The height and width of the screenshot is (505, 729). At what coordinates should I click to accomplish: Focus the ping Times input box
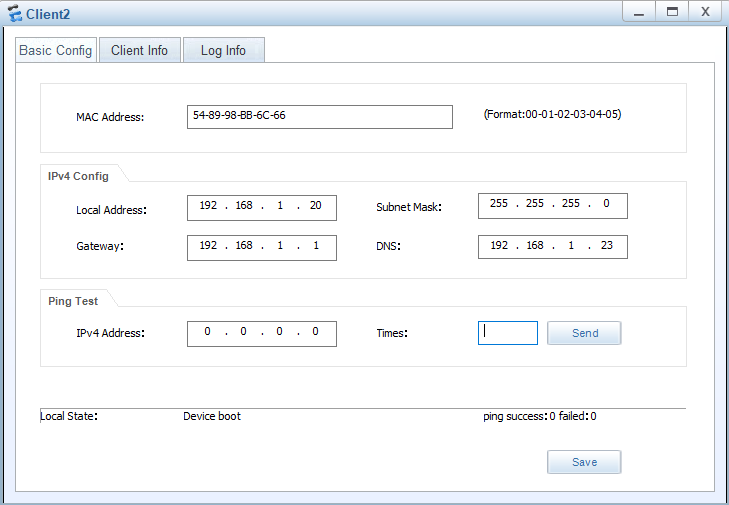click(x=508, y=333)
